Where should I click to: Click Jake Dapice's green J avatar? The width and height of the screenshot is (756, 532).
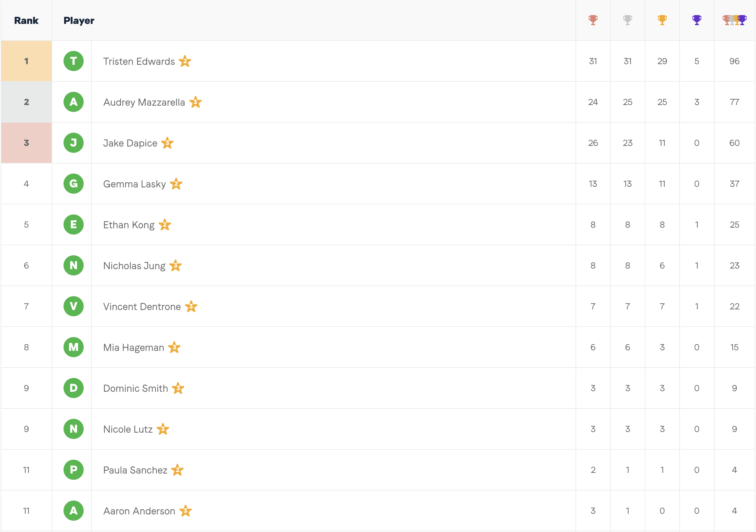pos(73,142)
